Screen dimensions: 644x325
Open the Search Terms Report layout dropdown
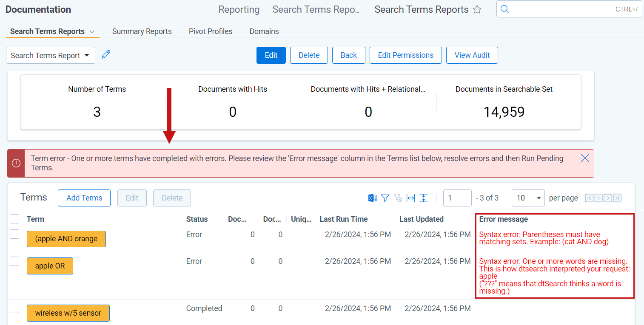(51, 55)
